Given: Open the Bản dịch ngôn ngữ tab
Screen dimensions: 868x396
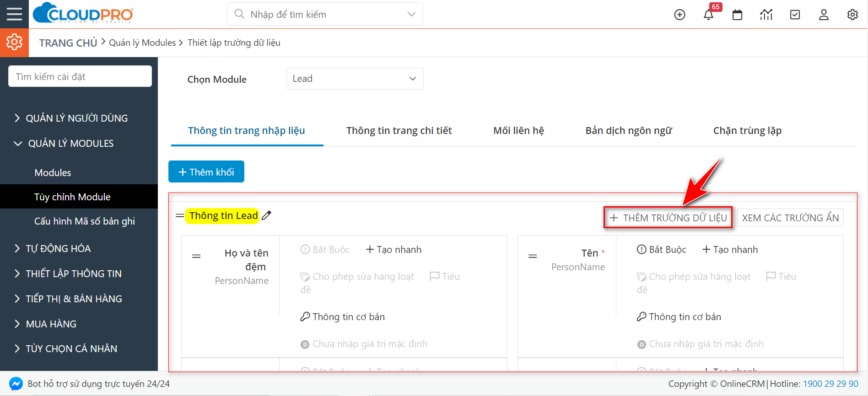Looking at the screenshot, I should pos(629,131).
